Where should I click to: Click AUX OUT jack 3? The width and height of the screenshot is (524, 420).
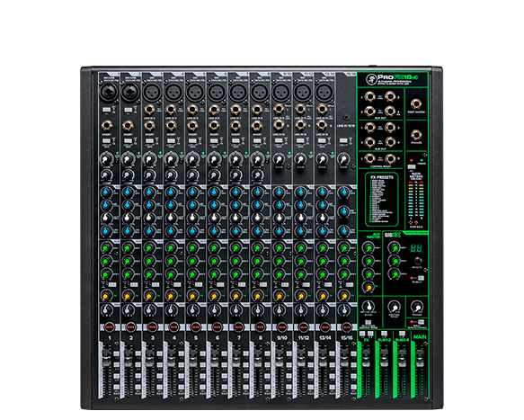pos(390,97)
